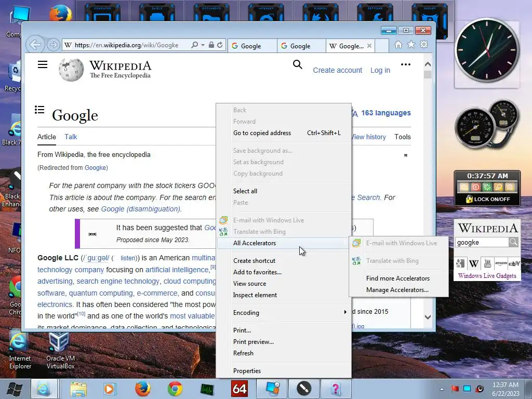Viewport: 532px width, 399px height.
Task: Open Internet Explorer desktop shortcut
Action: (20, 351)
